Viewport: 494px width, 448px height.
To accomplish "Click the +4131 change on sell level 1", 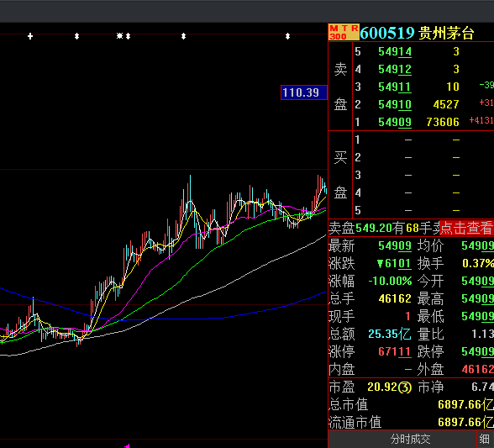I will pyautogui.click(x=481, y=120).
